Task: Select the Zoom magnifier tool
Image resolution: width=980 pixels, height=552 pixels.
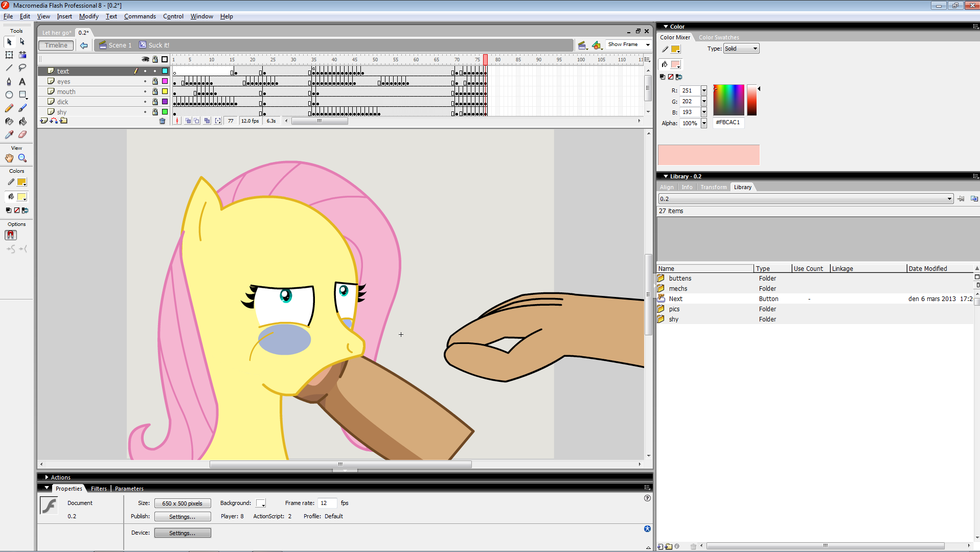Action: pos(22,158)
